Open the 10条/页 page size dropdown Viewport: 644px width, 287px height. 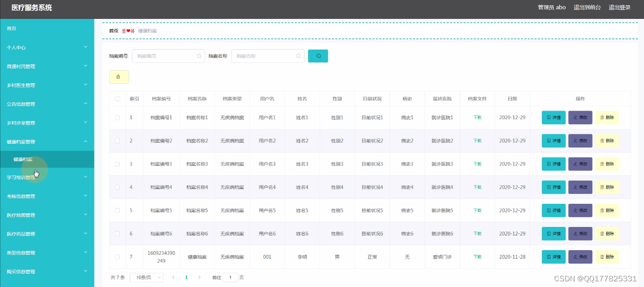(147, 278)
